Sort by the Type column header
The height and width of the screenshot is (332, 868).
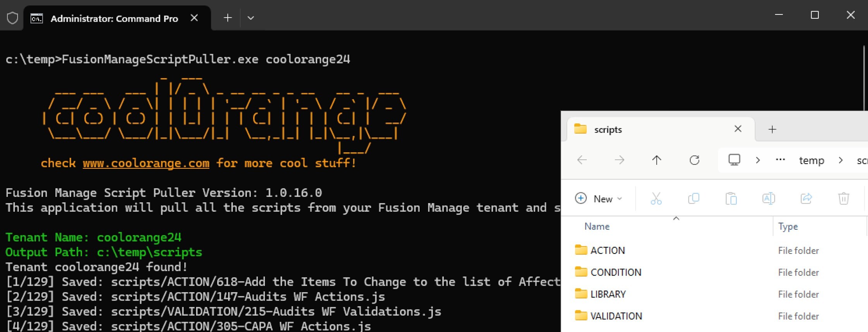click(x=788, y=226)
